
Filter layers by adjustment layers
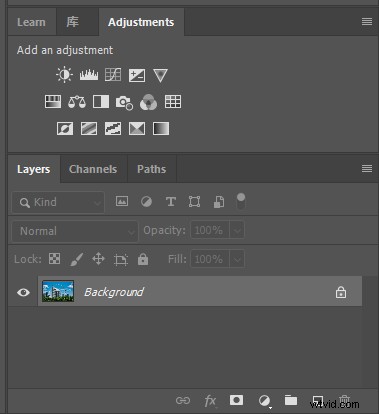click(146, 202)
